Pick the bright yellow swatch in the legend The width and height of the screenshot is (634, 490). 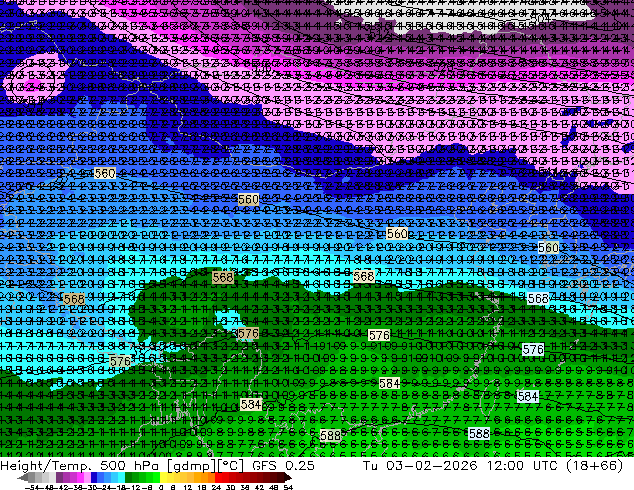tap(163, 478)
